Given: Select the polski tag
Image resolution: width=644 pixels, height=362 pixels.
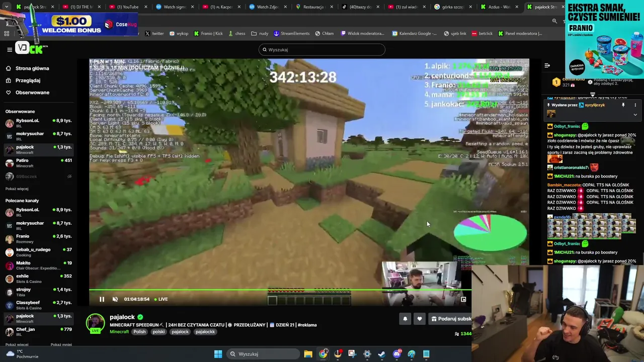Looking at the screenshot, I should point(159,332).
